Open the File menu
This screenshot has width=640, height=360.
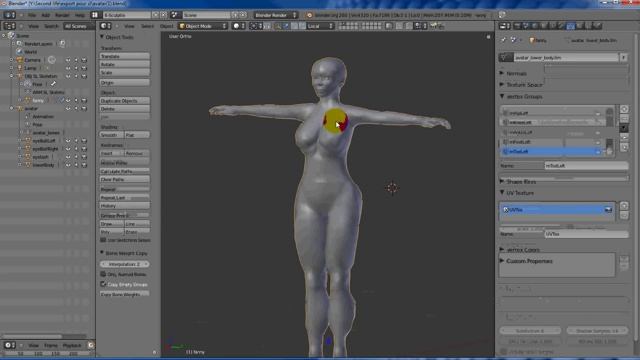[32, 15]
